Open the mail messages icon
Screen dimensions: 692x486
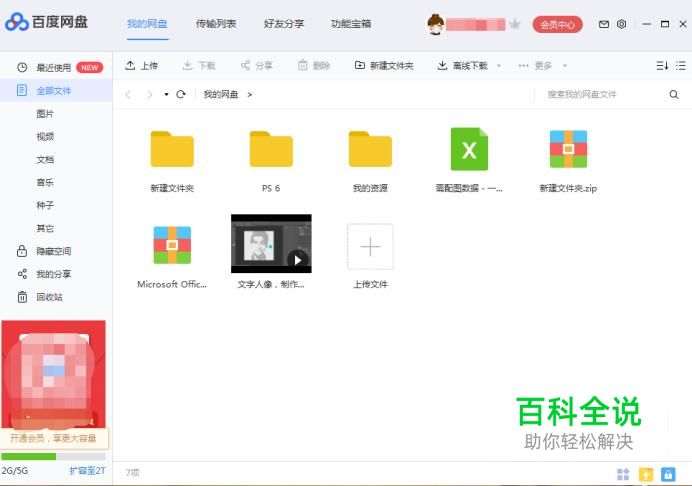(x=604, y=24)
